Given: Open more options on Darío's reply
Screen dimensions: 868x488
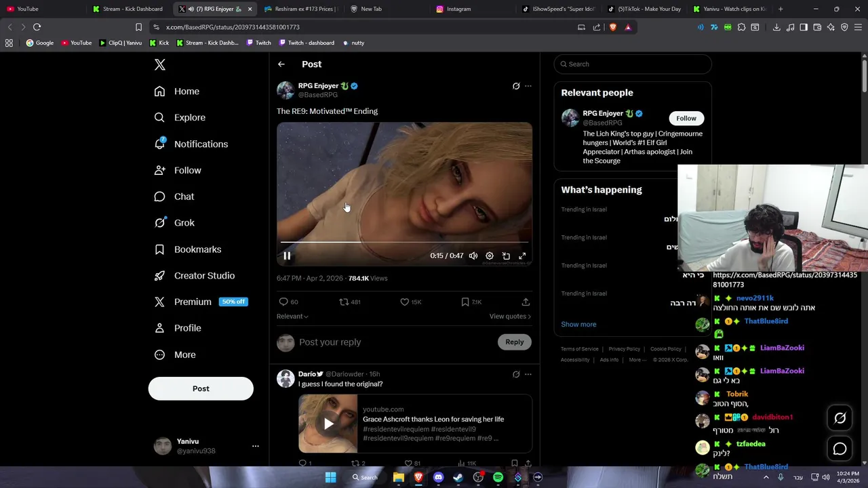Looking at the screenshot, I should 528,374.
